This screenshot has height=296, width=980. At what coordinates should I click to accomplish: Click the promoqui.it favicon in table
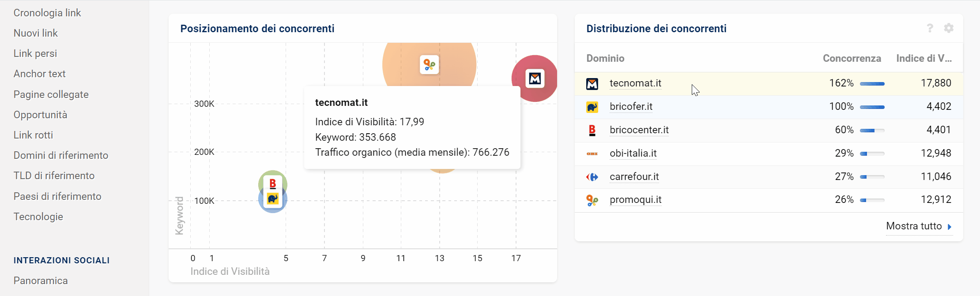[x=592, y=200]
